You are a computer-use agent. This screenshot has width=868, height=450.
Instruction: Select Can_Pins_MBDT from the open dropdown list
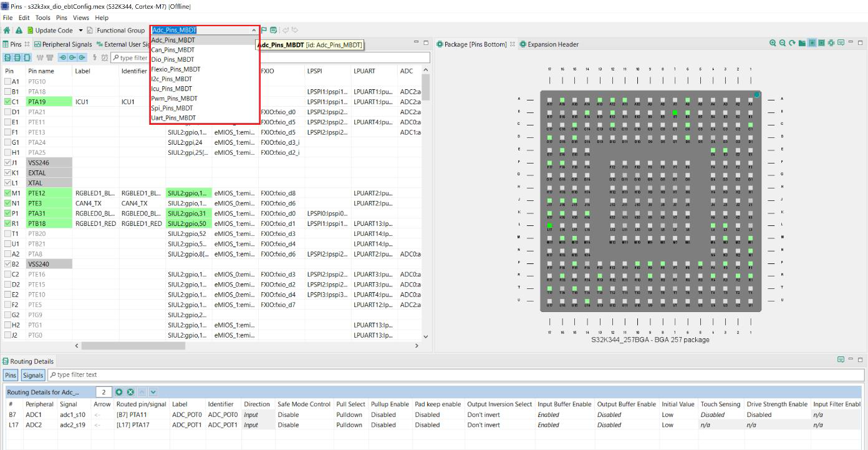click(x=175, y=49)
